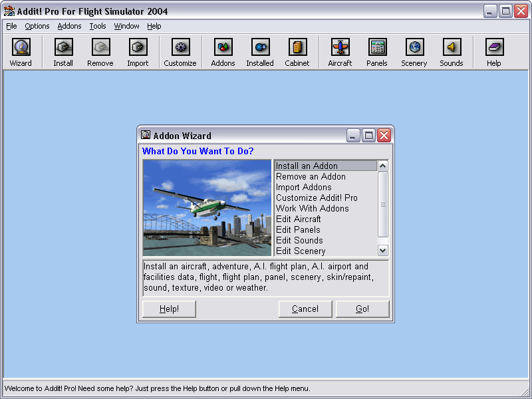
Task: Select the Scenery globe icon
Action: click(414, 47)
